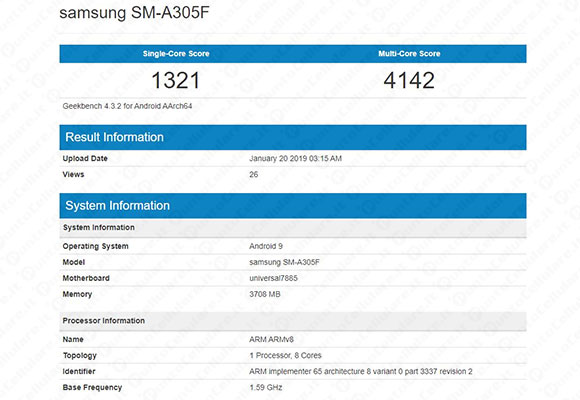Screen dimensions: 580x400
Task: Click the Memory label
Action: [x=77, y=295]
